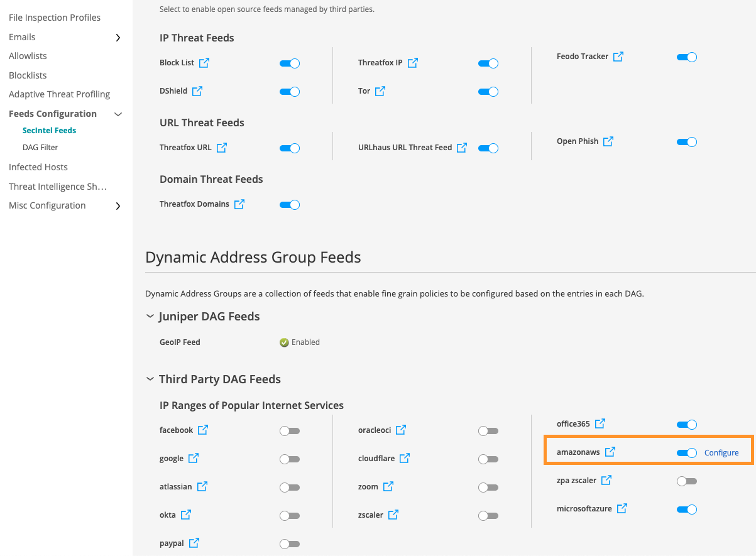Click the Dynamic Address Group Feeds heading

click(x=253, y=257)
